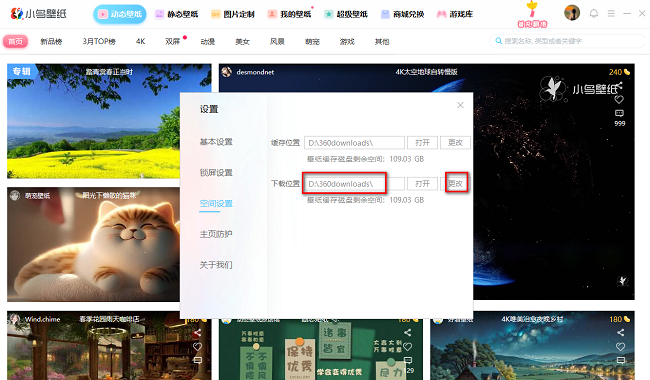Click 打开 for the cache location

point(422,143)
